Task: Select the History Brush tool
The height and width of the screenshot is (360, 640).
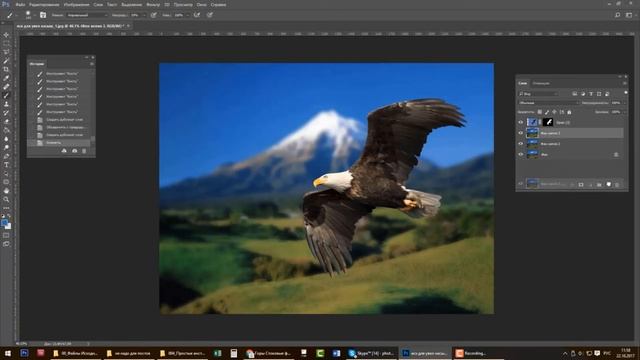Action: pos(6,113)
